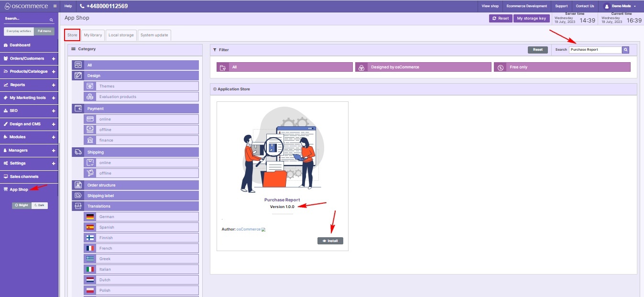Switch to the My library tab
This screenshot has width=644, height=297.
[x=93, y=35]
